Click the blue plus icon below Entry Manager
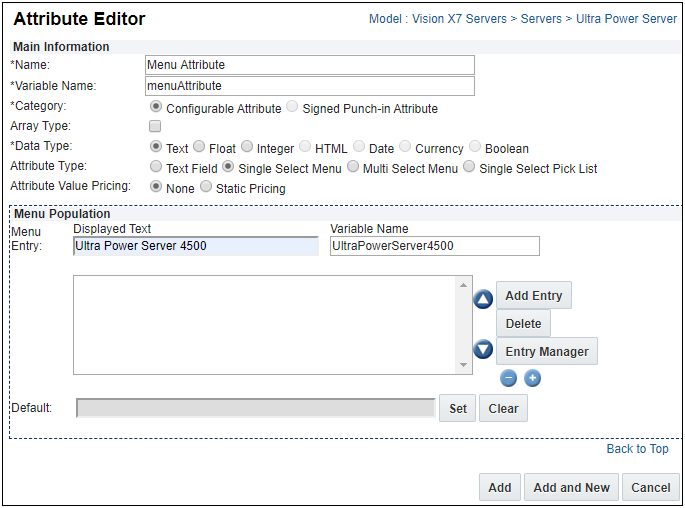The width and height of the screenshot is (685, 508). [x=533, y=378]
